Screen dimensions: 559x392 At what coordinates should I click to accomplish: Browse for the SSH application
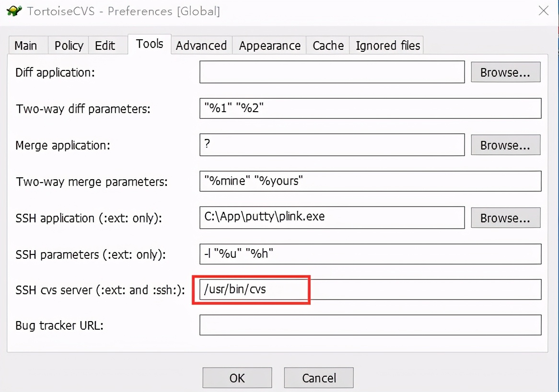[x=505, y=218]
